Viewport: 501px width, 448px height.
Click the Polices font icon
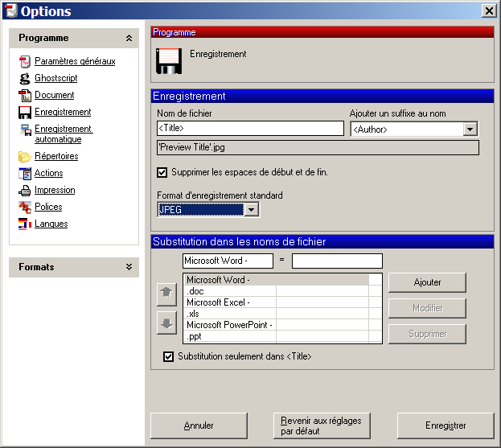(x=25, y=208)
